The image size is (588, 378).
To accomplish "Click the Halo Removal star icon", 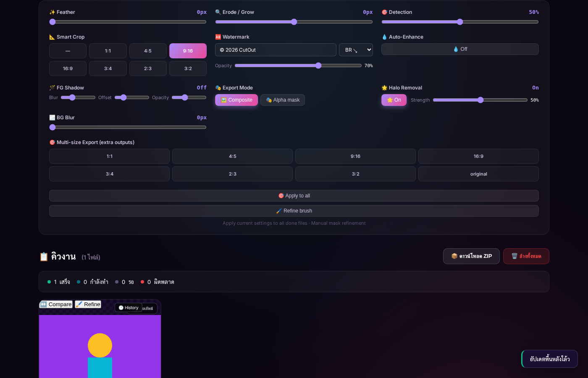I will (x=384, y=88).
